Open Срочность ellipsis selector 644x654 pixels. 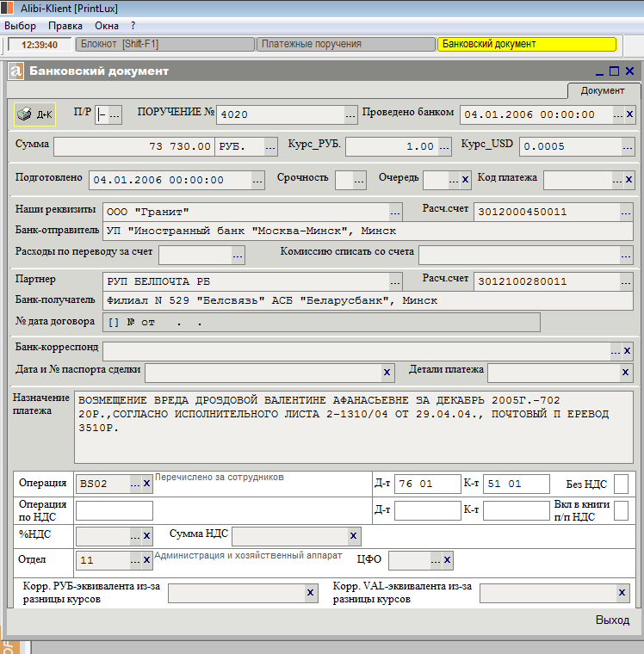[x=359, y=181]
